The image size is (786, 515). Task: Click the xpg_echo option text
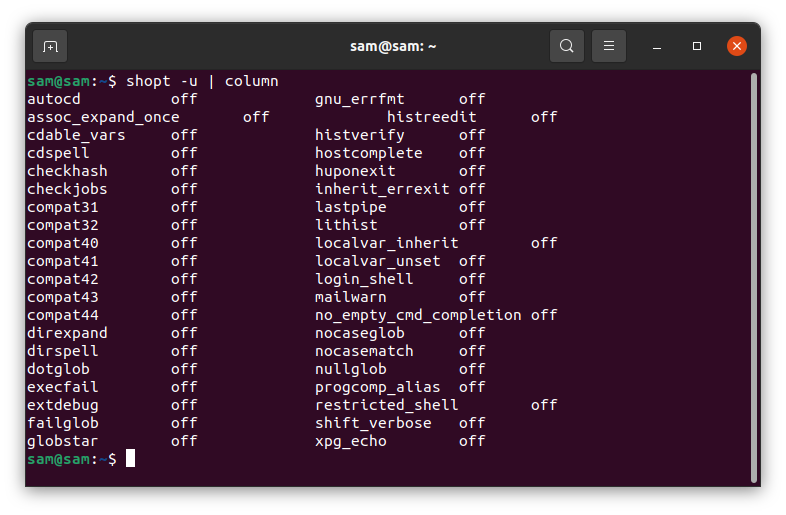coord(350,441)
